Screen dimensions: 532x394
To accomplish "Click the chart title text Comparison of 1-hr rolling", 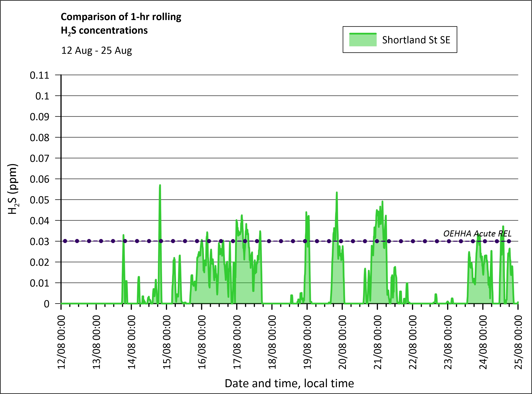I will tap(121, 17).
